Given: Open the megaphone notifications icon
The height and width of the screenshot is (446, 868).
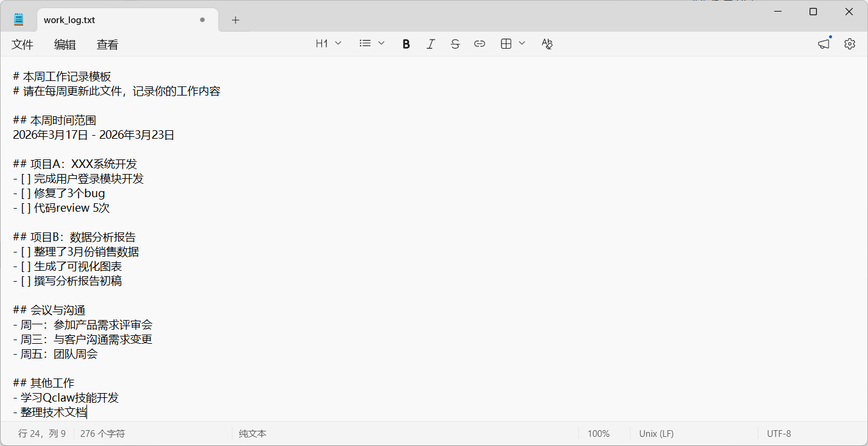Looking at the screenshot, I should 824,44.
